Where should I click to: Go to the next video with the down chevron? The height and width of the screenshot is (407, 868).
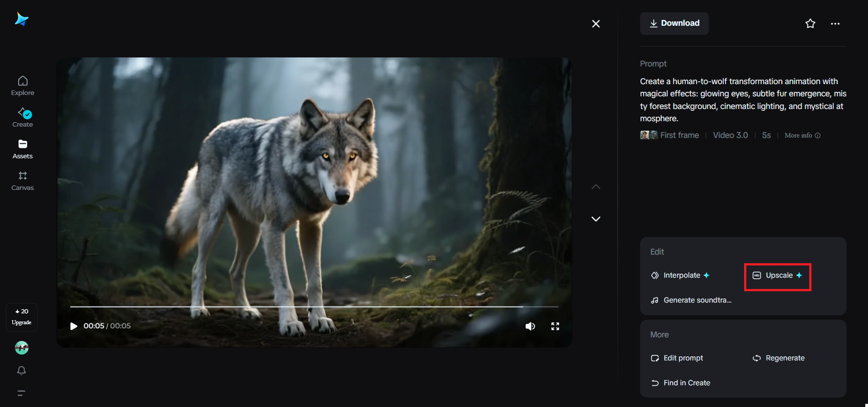tap(596, 219)
